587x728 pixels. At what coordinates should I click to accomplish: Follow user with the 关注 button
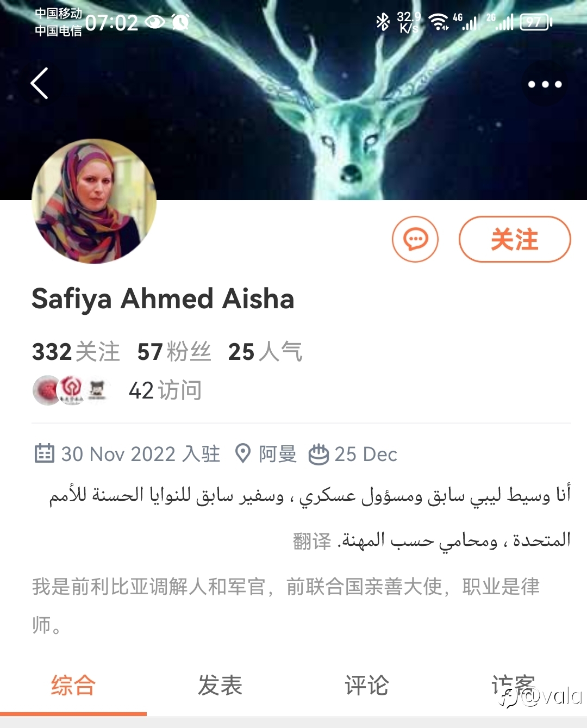point(515,239)
